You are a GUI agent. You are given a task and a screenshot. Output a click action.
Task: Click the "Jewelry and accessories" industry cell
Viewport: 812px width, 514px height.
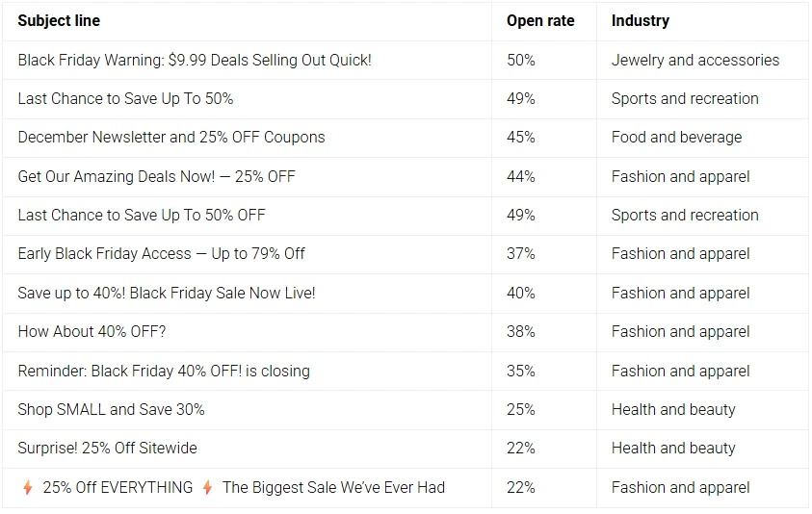tap(694, 60)
